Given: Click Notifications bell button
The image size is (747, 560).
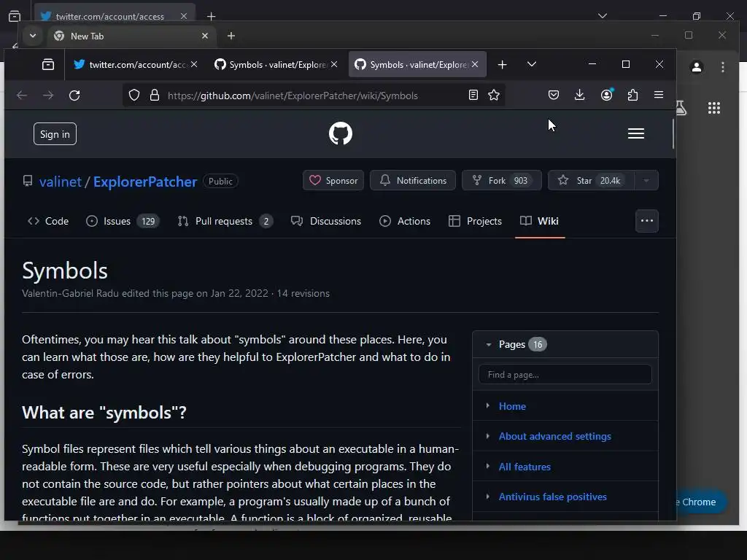Looking at the screenshot, I should pyautogui.click(x=413, y=181).
